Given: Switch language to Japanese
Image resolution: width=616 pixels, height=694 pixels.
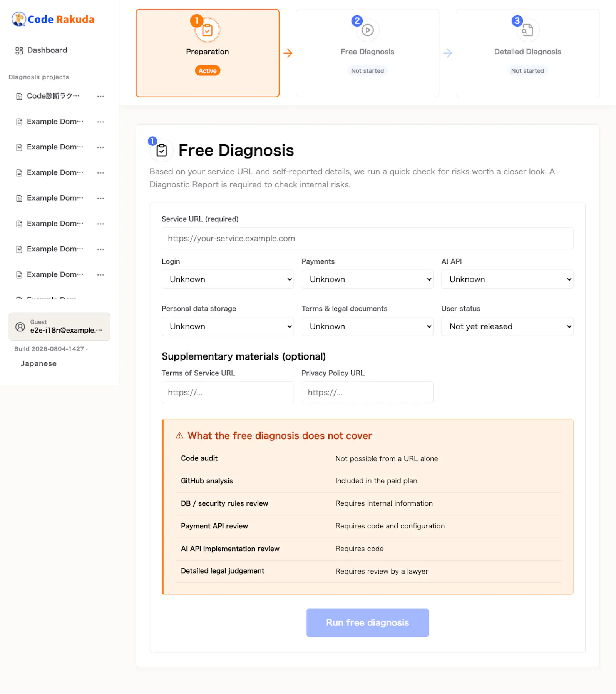Looking at the screenshot, I should 38,364.
